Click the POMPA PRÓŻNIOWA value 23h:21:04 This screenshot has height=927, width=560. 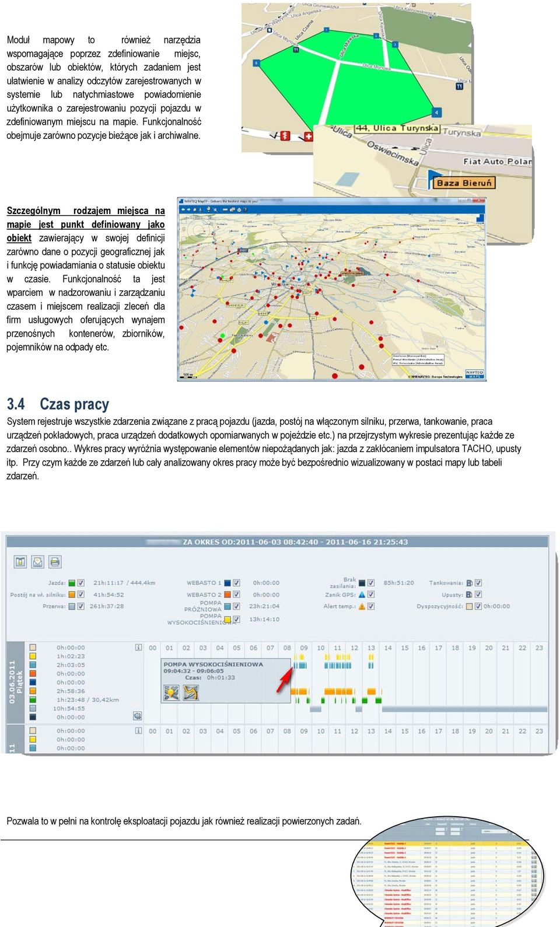[264, 606]
